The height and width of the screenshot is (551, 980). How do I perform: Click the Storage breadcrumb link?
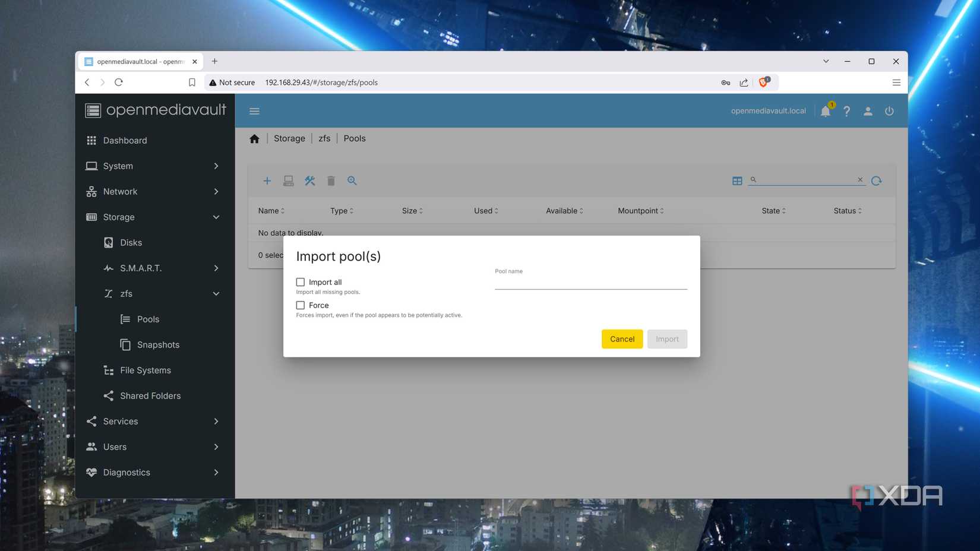(x=289, y=138)
